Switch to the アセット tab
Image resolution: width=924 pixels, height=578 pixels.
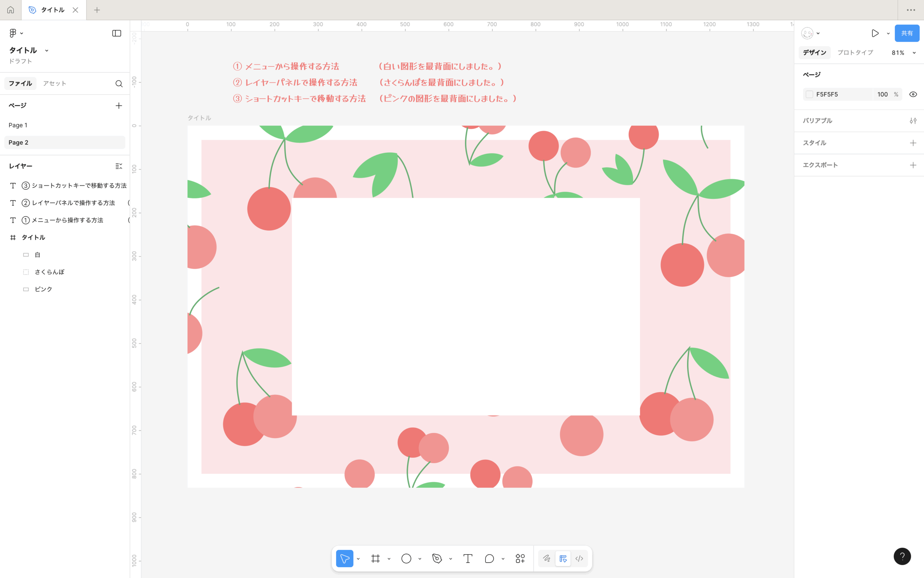(x=55, y=83)
